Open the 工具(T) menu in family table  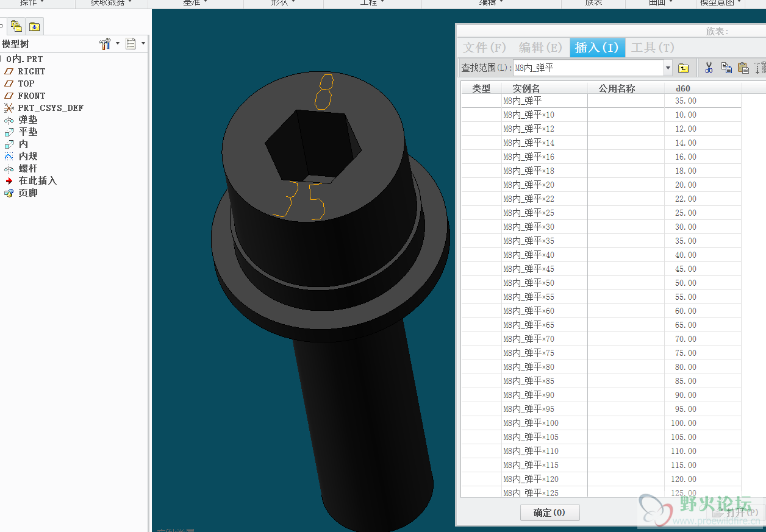[653, 48]
